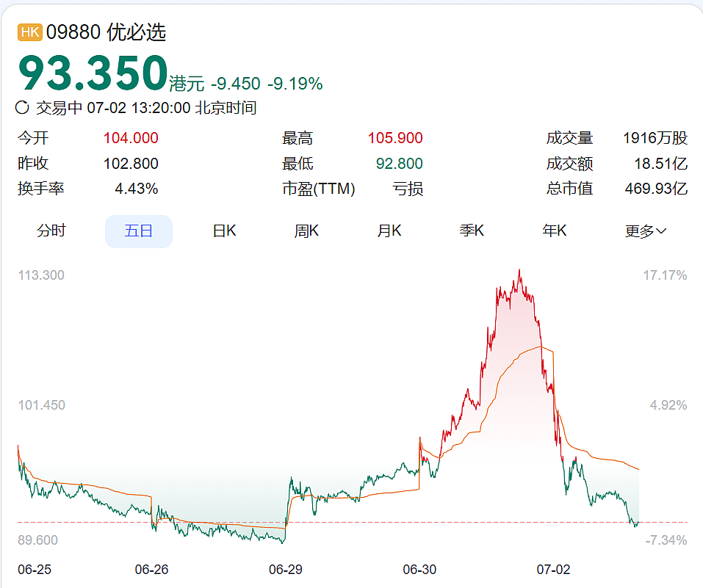Click the -7.34% percent axis label

pyautogui.click(x=666, y=540)
